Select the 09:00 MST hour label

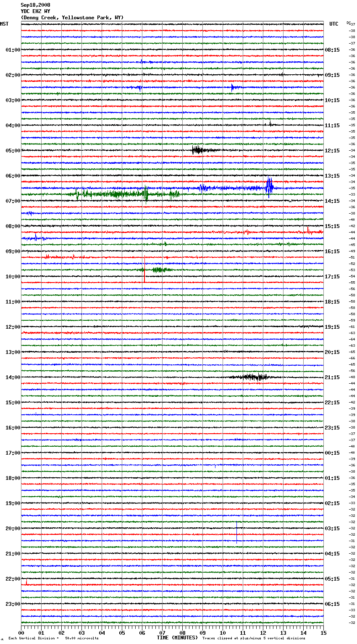13,251
